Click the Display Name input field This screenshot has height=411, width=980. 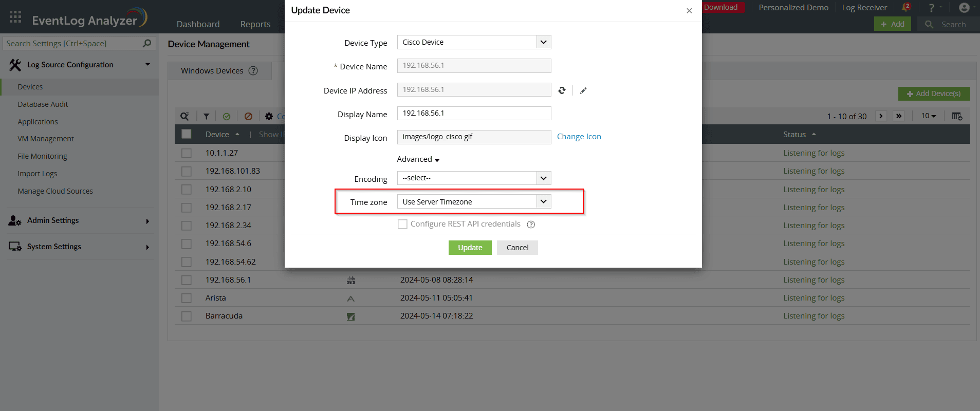tap(474, 113)
